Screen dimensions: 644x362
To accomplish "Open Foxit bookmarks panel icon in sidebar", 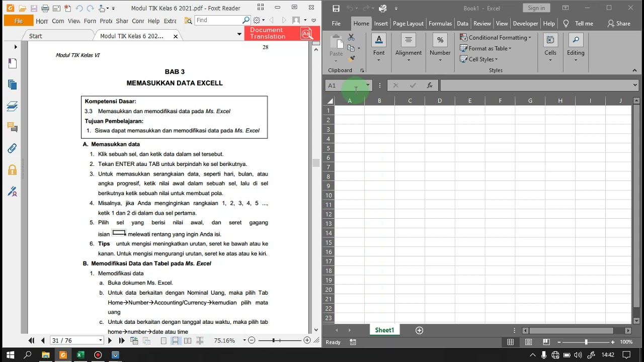I will click(13, 63).
